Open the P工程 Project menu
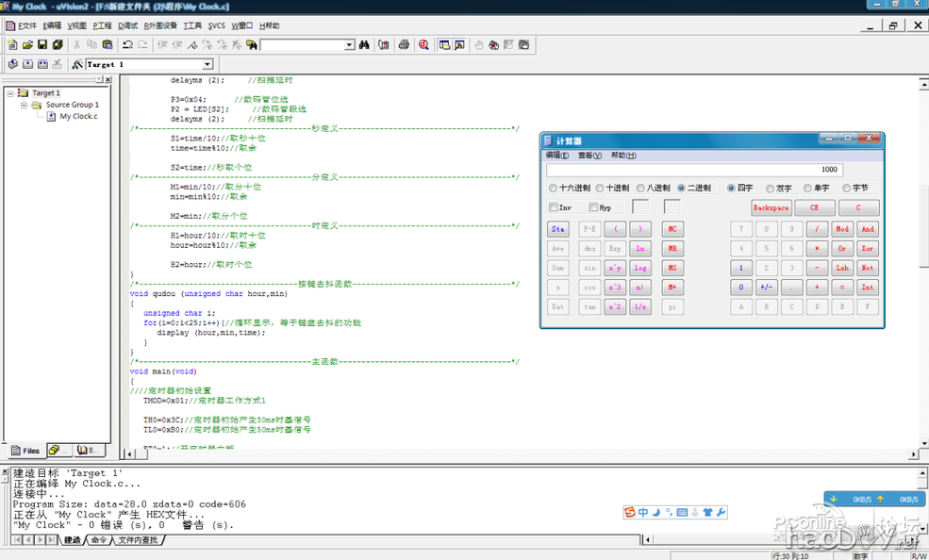 point(102,25)
